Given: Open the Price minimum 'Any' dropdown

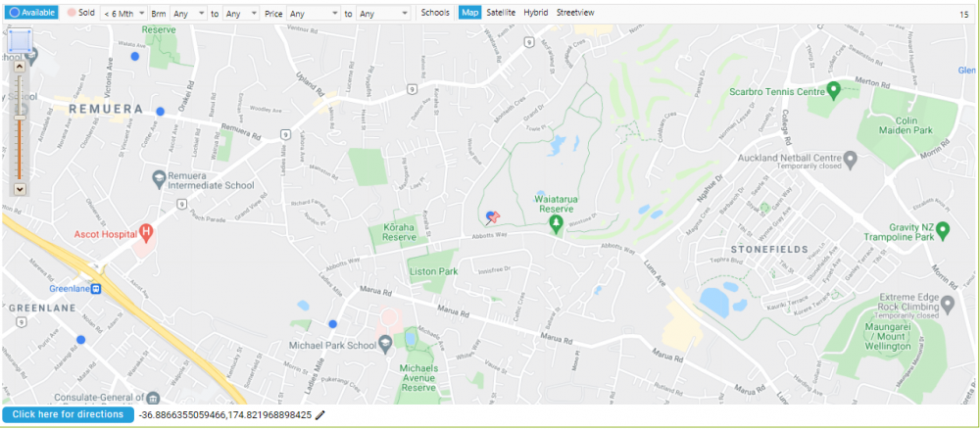Looking at the screenshot, I should 314,13.
